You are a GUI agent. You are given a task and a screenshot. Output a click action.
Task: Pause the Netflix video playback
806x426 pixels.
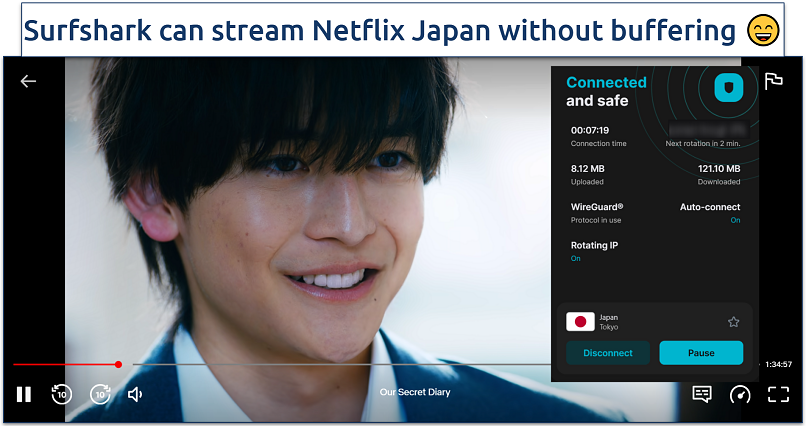(x=24, y=394)
